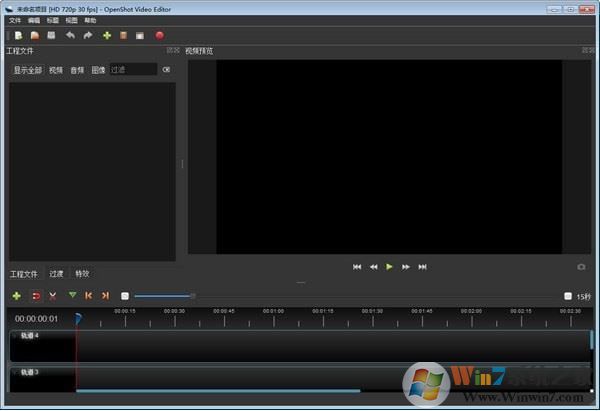Click the New Project toolbar icon
The height and width of the screenshot is (411, 600).
point(18,36)
